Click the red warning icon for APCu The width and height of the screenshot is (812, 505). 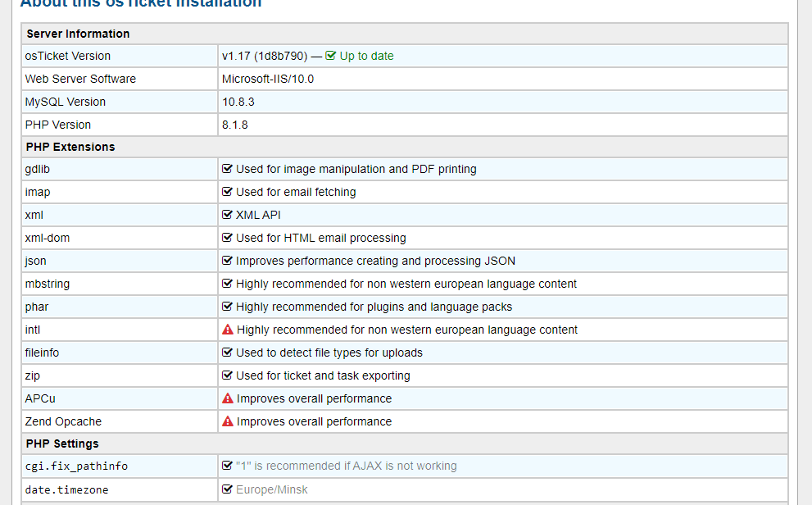click(x=227, y=398)
